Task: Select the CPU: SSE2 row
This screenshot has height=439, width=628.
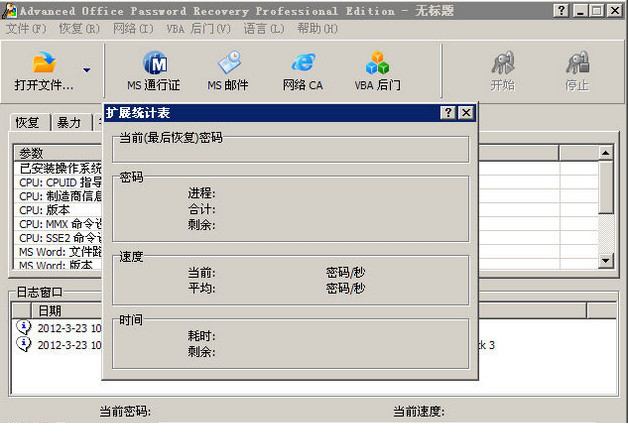Action: click(58, 238)
